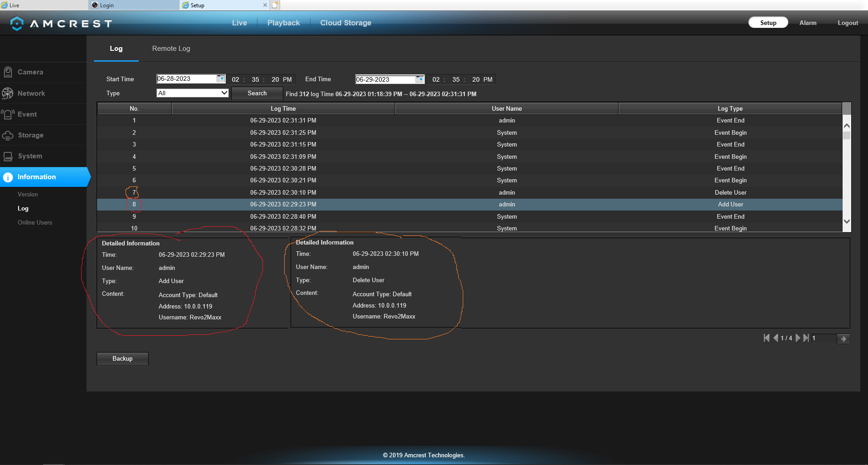Open the Online Users submenu item
This screenshot has height=465, width=868.
point(35,222)
